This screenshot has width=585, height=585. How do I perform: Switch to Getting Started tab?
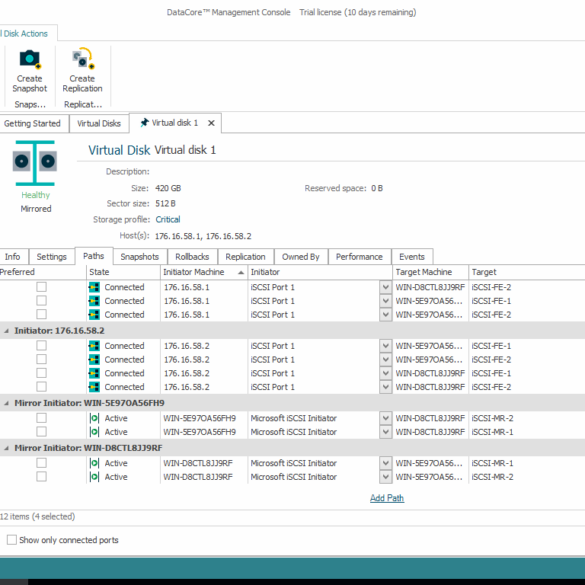coord(33,123)
